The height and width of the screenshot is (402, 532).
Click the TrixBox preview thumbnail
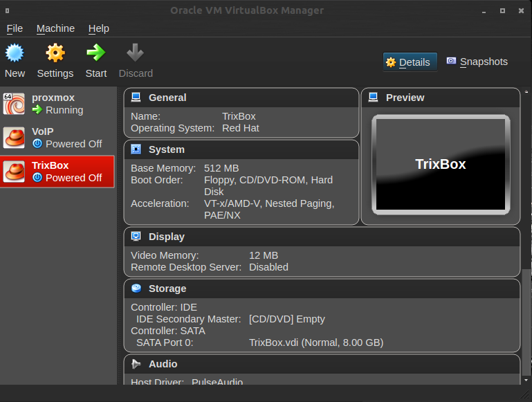click(441, 165)
